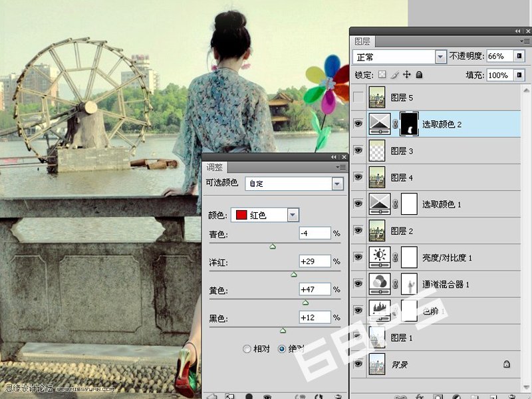The image size is (532, 399).
Task: Hide 通道混合器 1 layer with eye icon
Action: point(358,284)
